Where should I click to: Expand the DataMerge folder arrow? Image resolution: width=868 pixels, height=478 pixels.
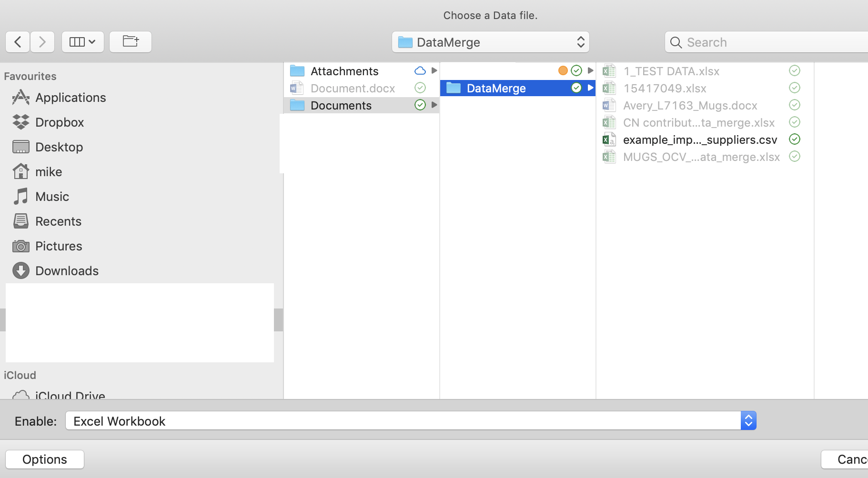590,88
